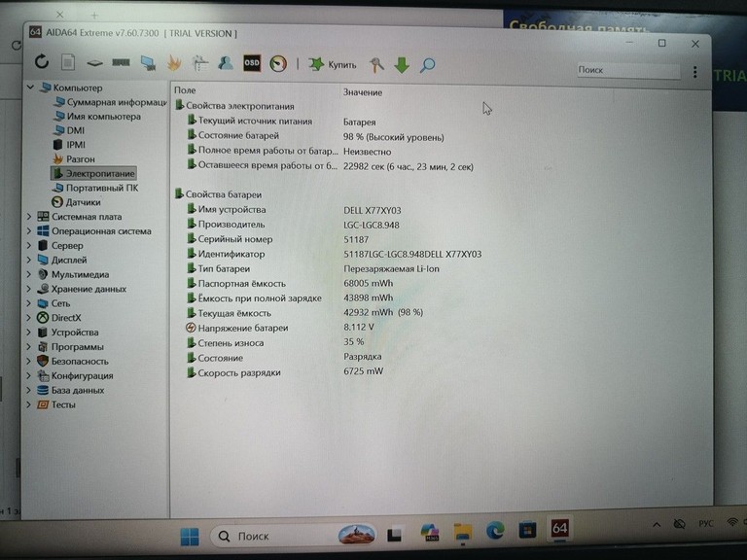The height and width of the screenshot is (560, 747).
Task: Open preferences tools wrench icon
Action: coord(376,65)
